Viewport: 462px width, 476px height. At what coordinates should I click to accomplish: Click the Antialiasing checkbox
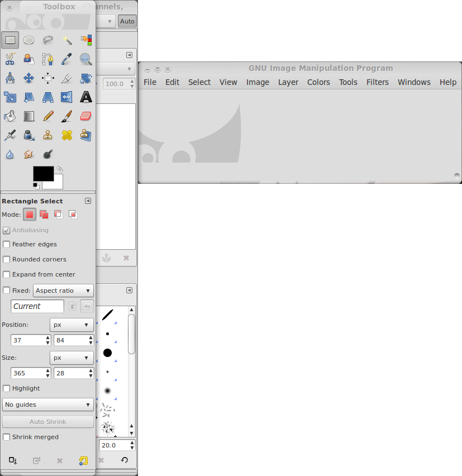click(x=6, y=230)
